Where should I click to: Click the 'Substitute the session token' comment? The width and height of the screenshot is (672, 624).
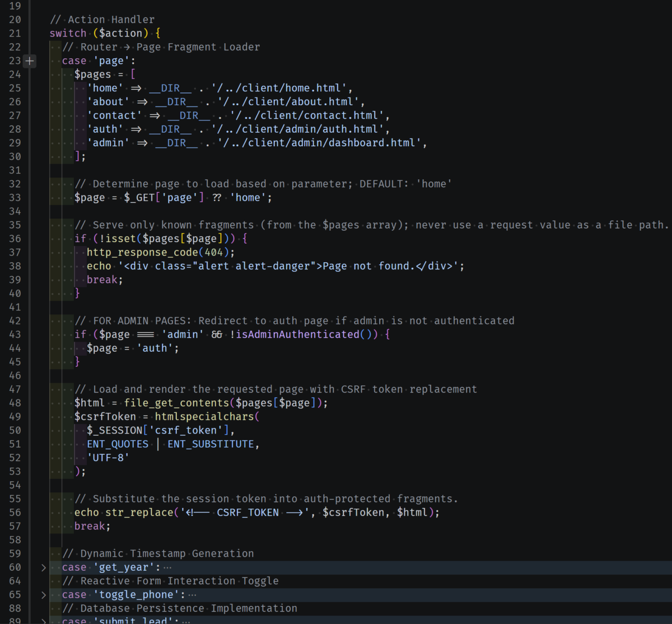pyautogui.click(x=266, y=499)
